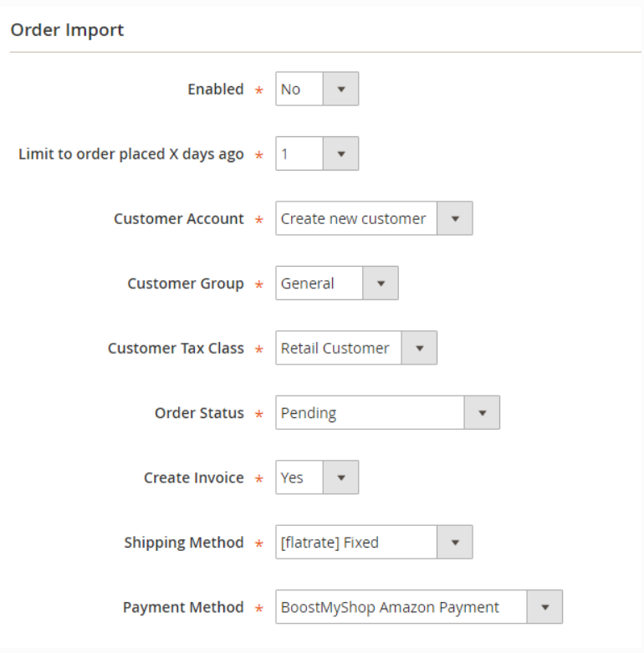Open the Order Status dropdown showing Pending

(370, 413)
